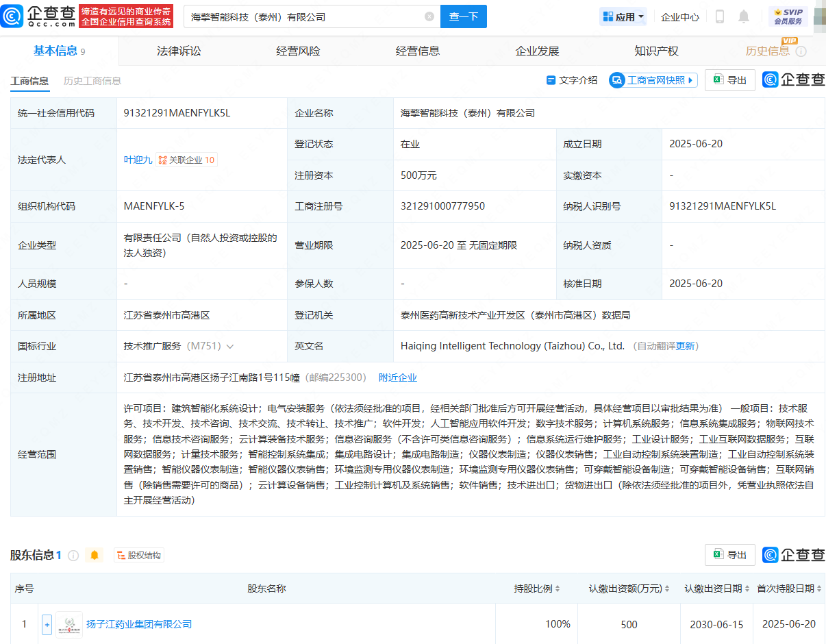Switch to 历史信息 VIP tab
The image size is (826, 644).
(767, 51)
